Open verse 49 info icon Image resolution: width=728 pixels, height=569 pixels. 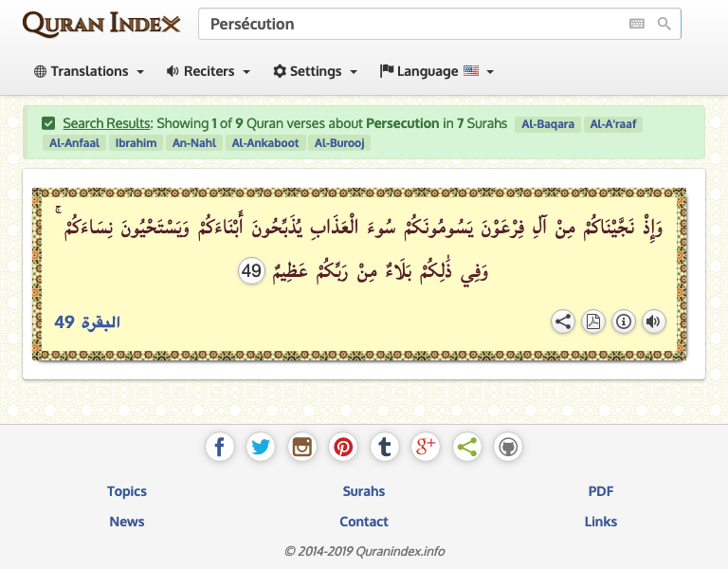(x=624, y=321)
